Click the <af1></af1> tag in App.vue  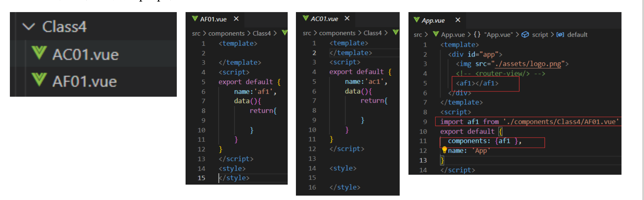click(x=477, y=83)
